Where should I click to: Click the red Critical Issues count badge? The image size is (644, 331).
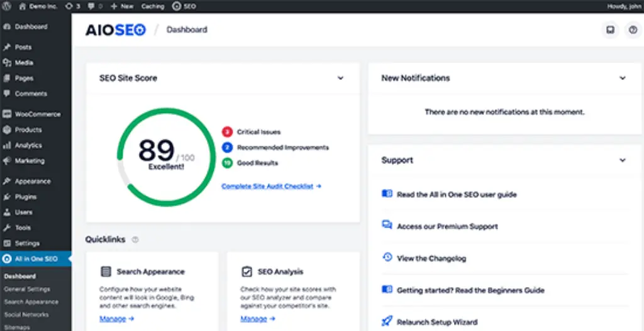227,132
